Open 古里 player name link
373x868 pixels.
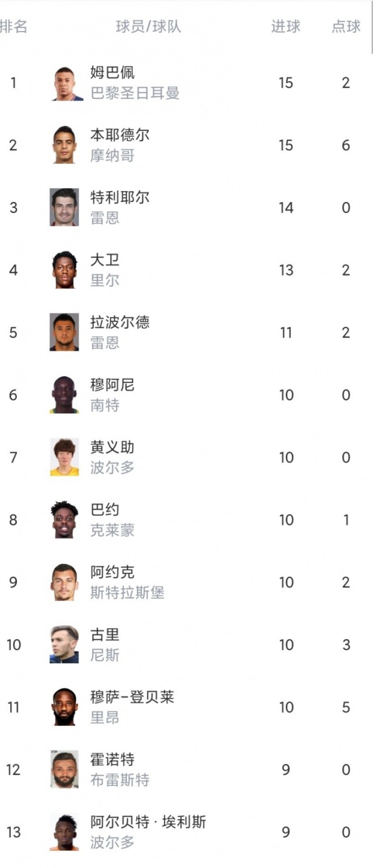(105, 635)
